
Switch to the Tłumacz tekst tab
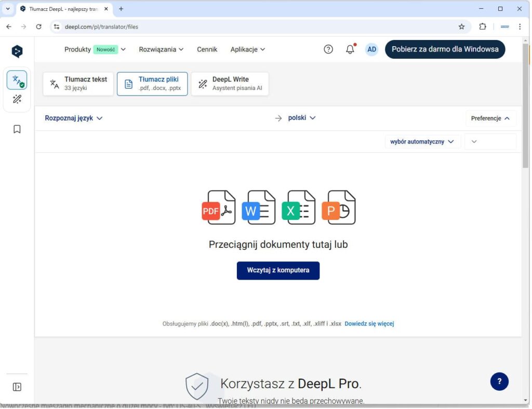[x=78, y=83]
